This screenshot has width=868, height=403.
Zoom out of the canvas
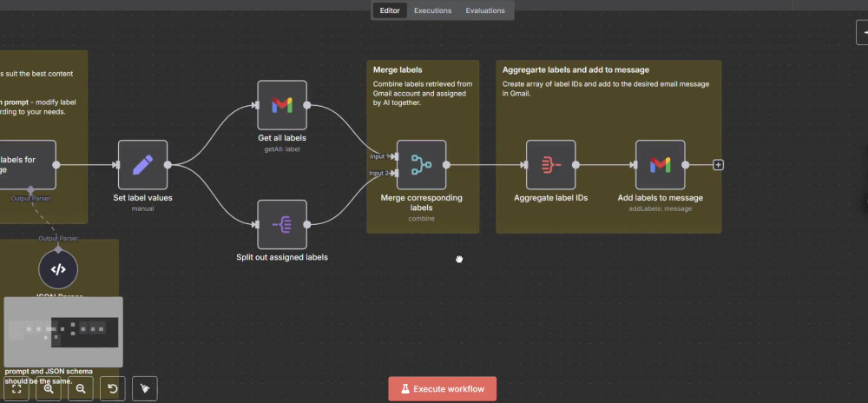[81, 388]
